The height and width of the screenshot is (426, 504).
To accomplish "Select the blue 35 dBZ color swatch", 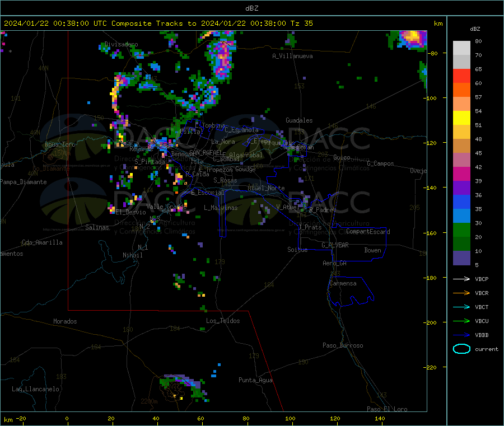I will click(x=461, y=202).
